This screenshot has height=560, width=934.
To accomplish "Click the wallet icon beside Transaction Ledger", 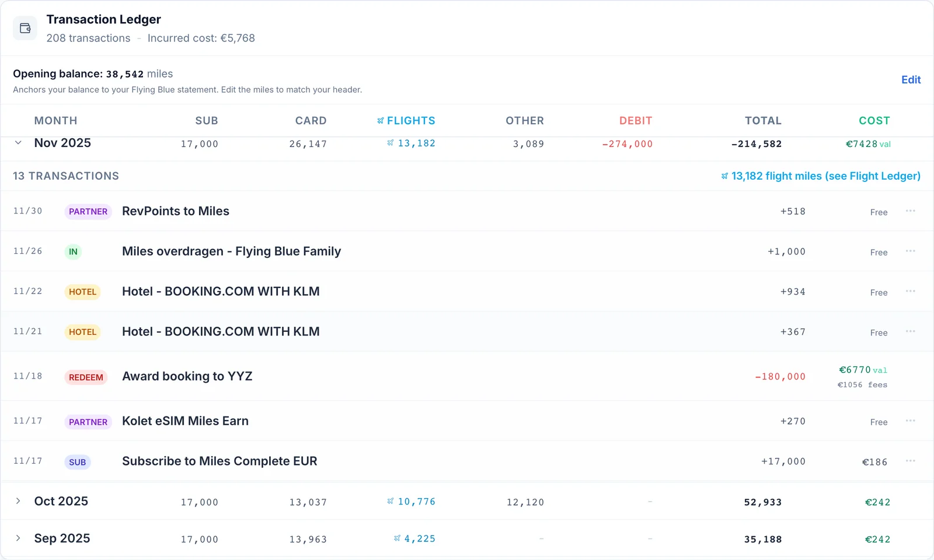I will click(25, 28).
